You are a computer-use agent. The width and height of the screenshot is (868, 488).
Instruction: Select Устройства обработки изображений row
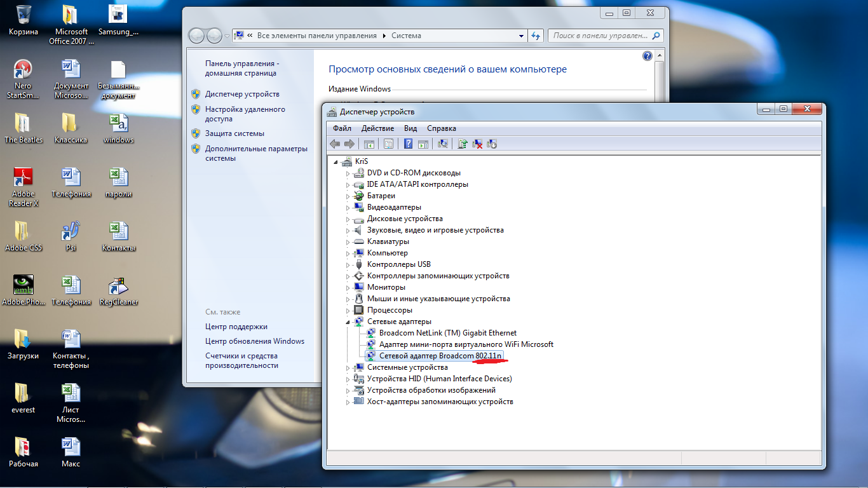[431, 390]
